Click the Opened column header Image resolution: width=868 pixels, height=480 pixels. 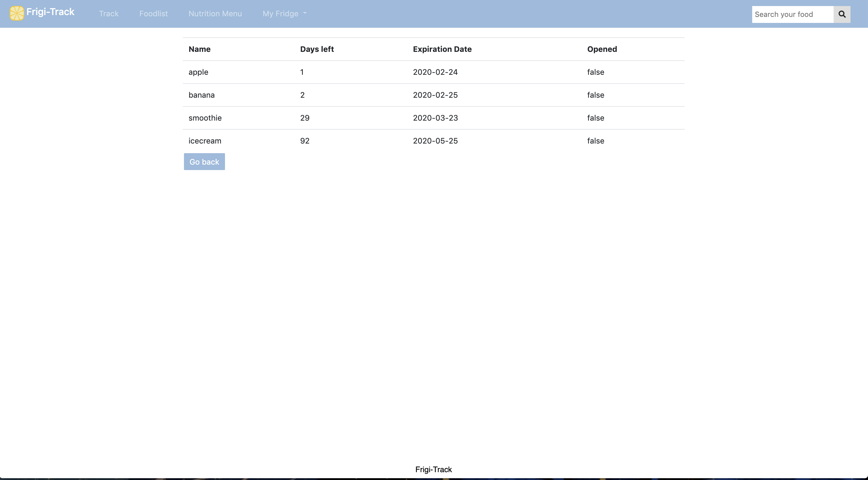602,49
